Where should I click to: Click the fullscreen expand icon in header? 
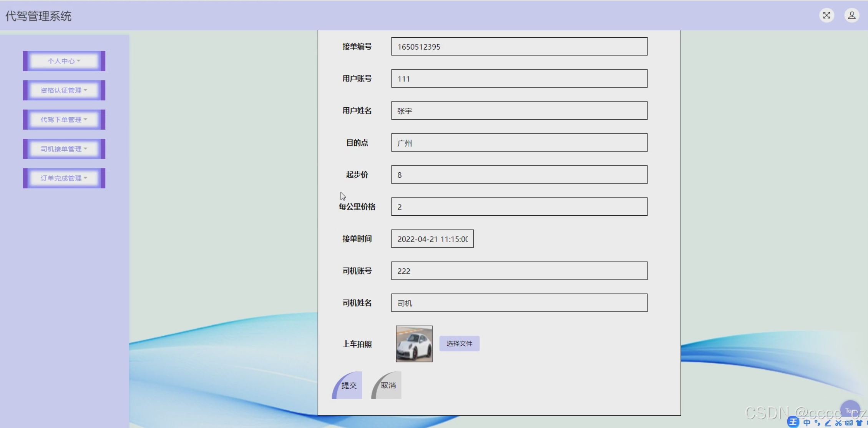(x=827, y=15)
